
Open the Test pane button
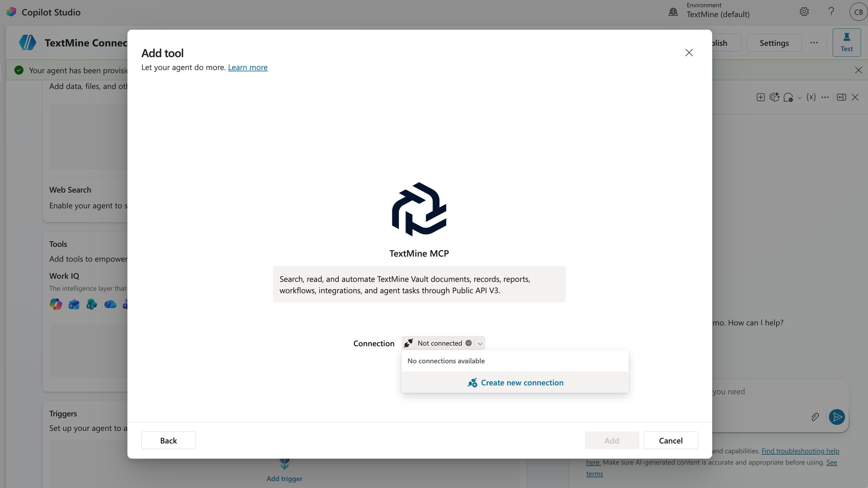(x=847, y=43)
